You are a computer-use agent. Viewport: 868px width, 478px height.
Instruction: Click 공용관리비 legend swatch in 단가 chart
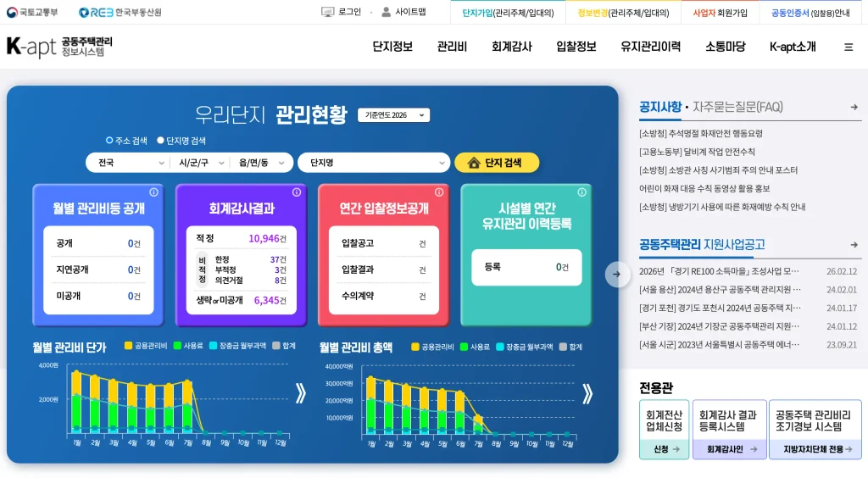coord(129,346)
